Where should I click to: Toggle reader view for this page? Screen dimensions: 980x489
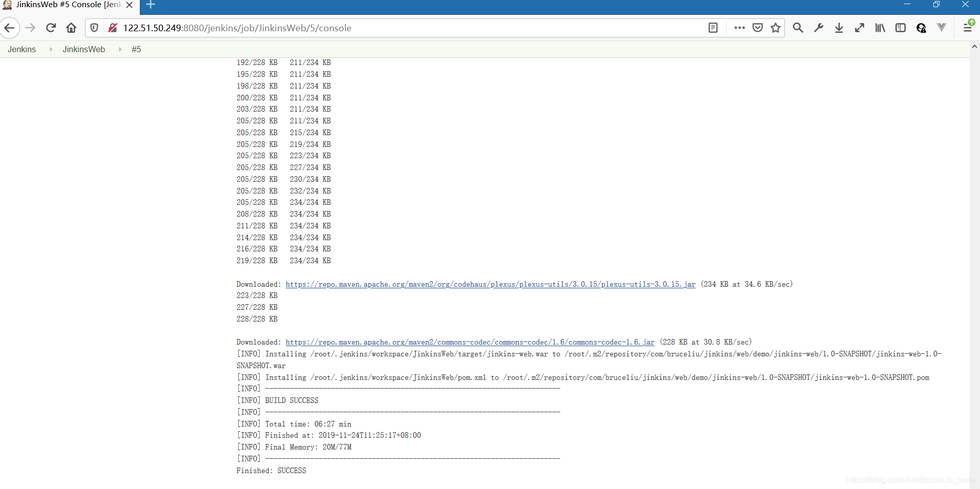click(x=713, y=28)
